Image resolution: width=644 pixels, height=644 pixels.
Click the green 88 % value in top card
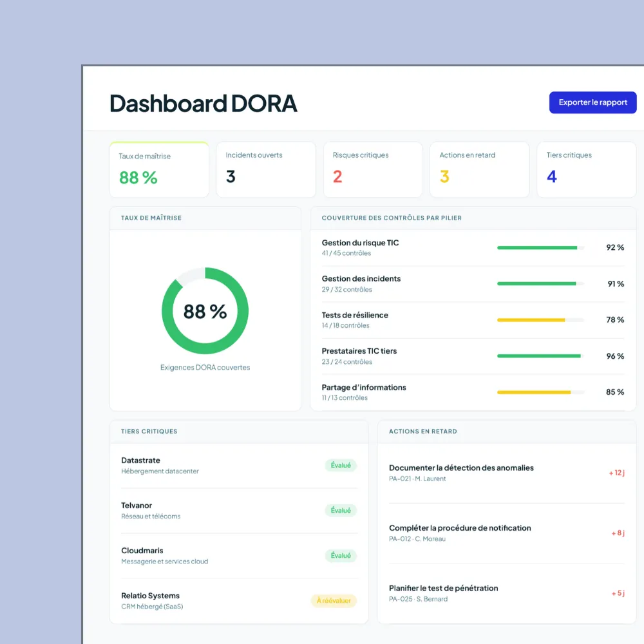point(138,178)
